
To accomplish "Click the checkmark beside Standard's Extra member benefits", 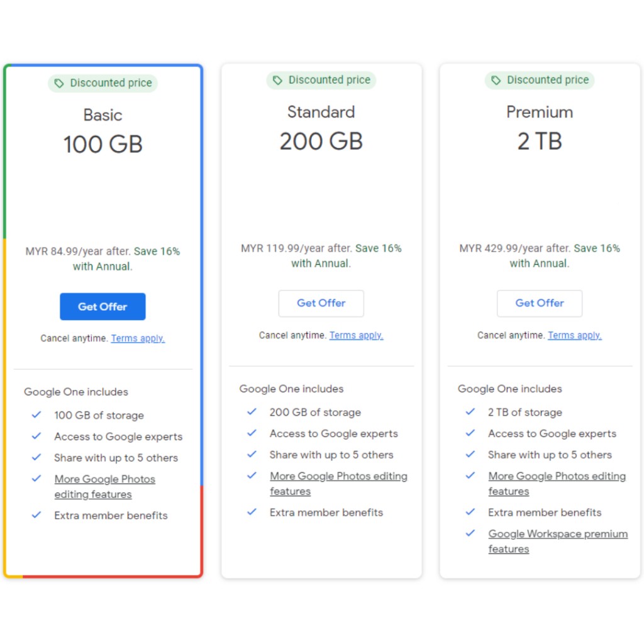I will pyautogui.click(x=252, y=512).
